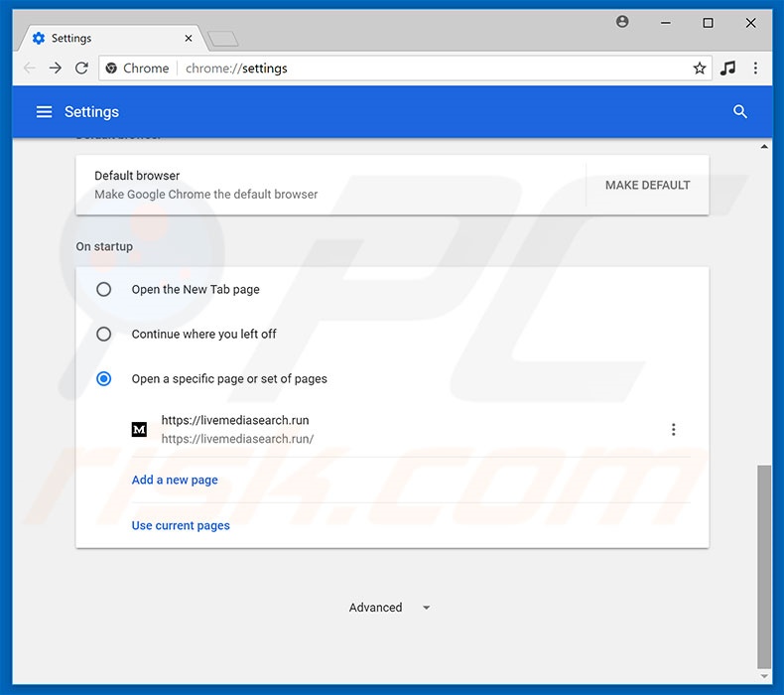The width and height of the screenshot is (784, 695).
Task: Maximize the Chrome window
Action: point(708,23)
